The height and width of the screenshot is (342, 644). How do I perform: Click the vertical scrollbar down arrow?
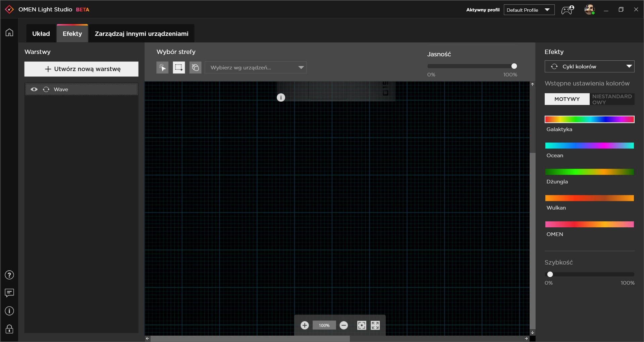(532, 333)
